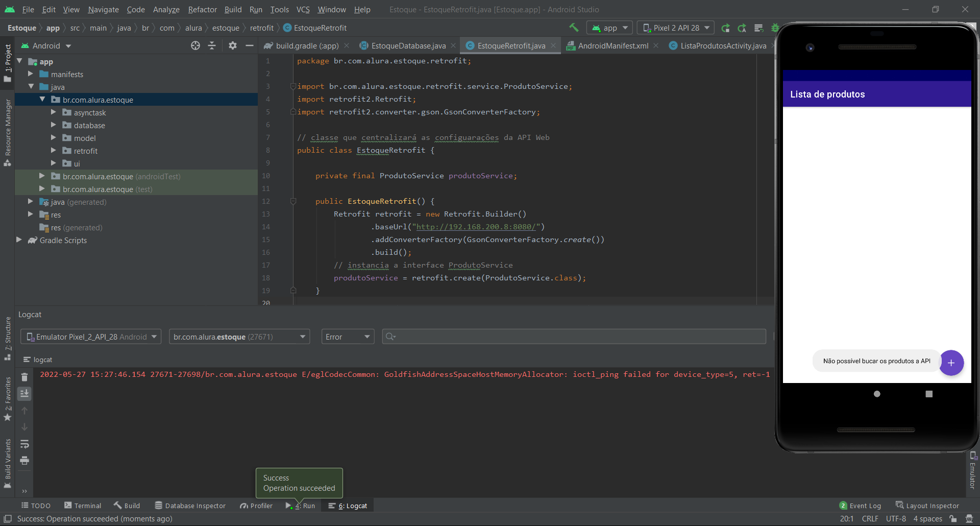Switch to AndroidManifest.xml tab

[x=613, y=45]
